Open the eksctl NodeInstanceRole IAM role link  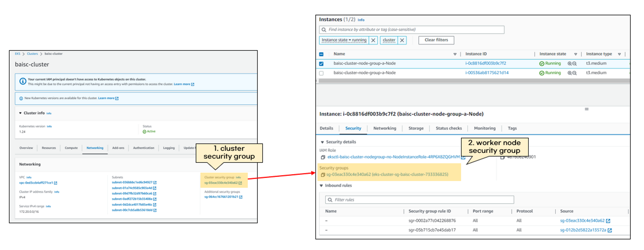(393, 157)
